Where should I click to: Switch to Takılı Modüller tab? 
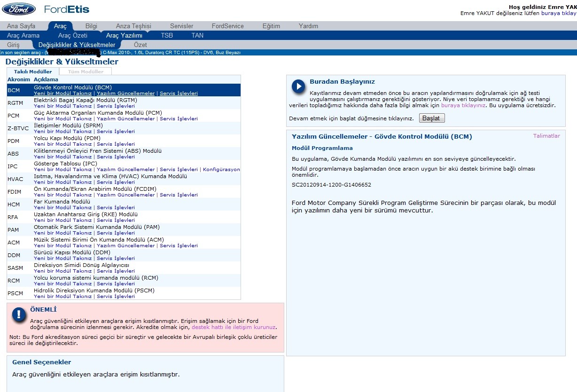(33, 71)
